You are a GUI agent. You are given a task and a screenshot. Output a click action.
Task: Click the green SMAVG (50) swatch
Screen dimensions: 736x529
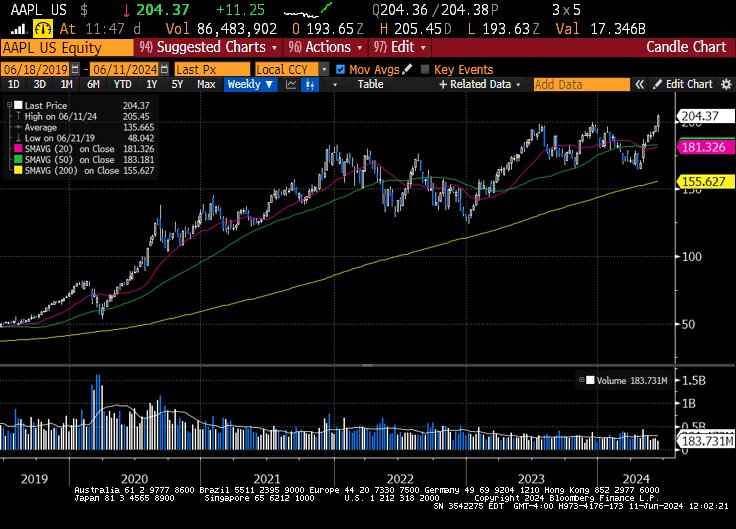18,160
